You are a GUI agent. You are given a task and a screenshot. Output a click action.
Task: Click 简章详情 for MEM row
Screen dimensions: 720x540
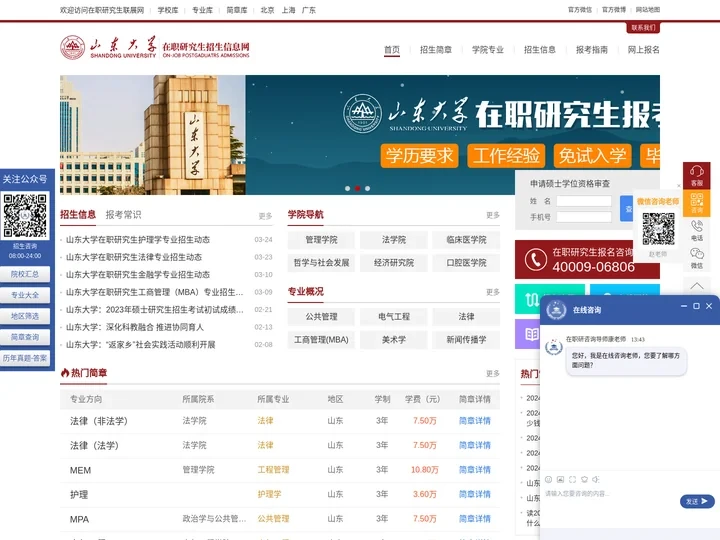[475, 470]
